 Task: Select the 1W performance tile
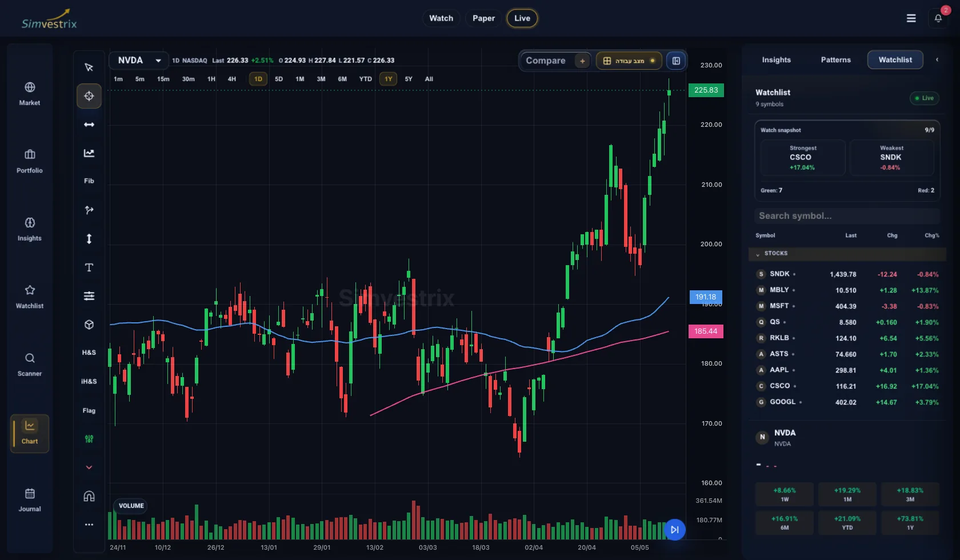click(x=785, y=494)
